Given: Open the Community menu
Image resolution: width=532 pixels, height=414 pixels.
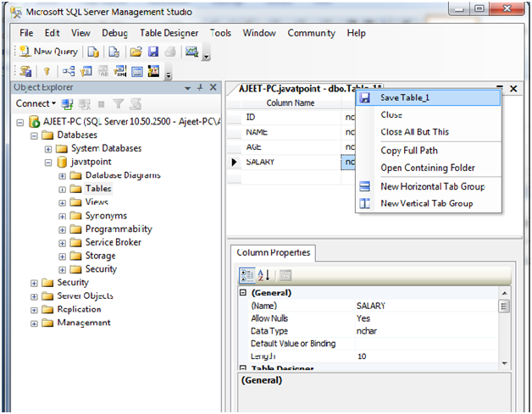Looking at the screenshot, I should tap(311, 33).
